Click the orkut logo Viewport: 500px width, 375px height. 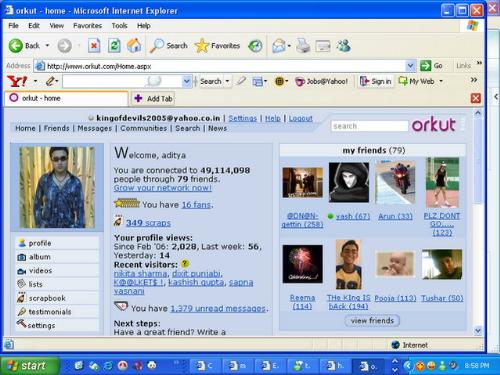434,125
